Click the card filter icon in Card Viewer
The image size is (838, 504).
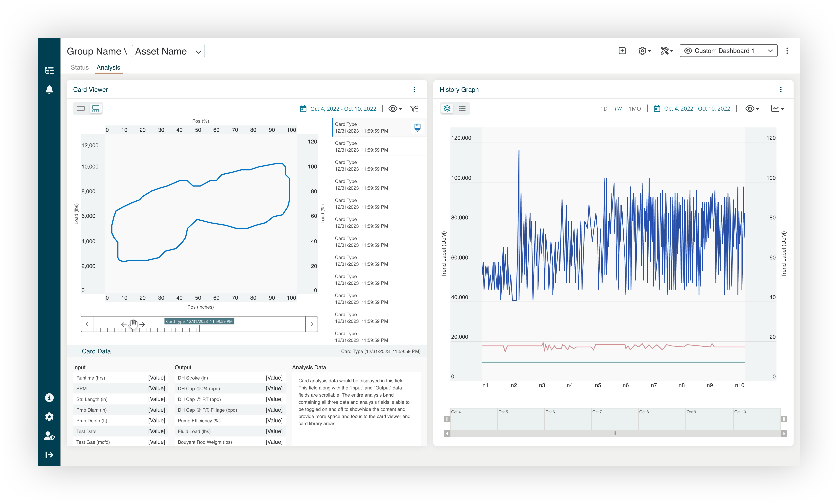(x=414, y=109)
